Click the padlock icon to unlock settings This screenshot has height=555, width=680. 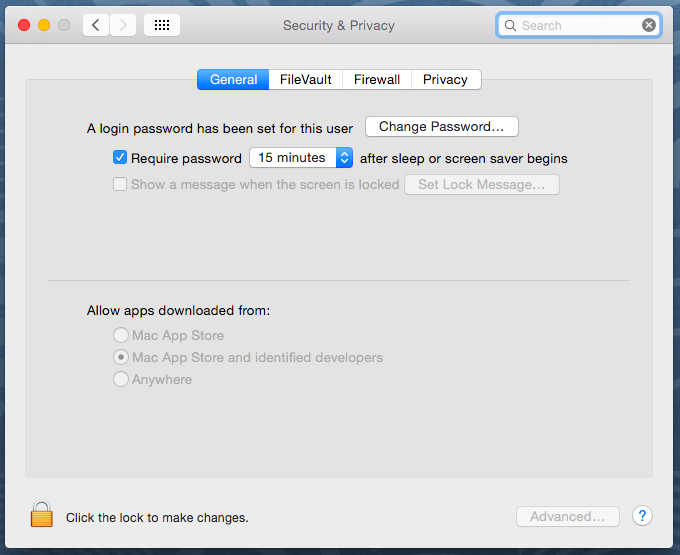[x=42, y=514]
